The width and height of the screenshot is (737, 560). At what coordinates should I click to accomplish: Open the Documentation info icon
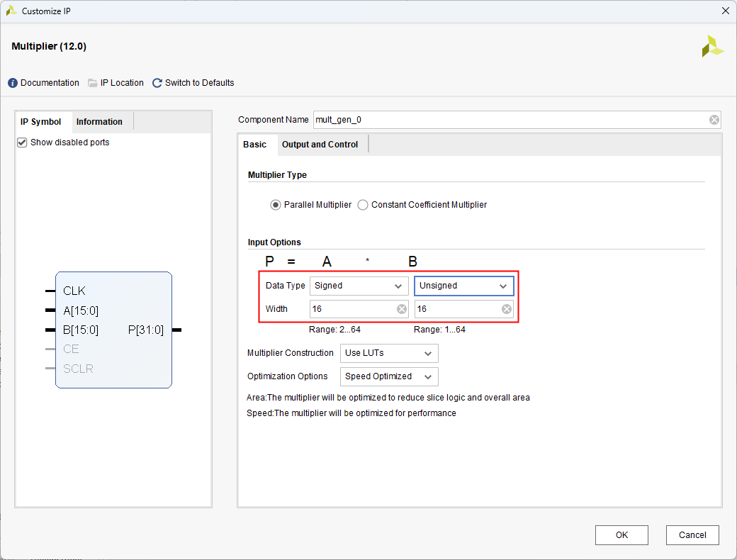[x=13, y=83]
